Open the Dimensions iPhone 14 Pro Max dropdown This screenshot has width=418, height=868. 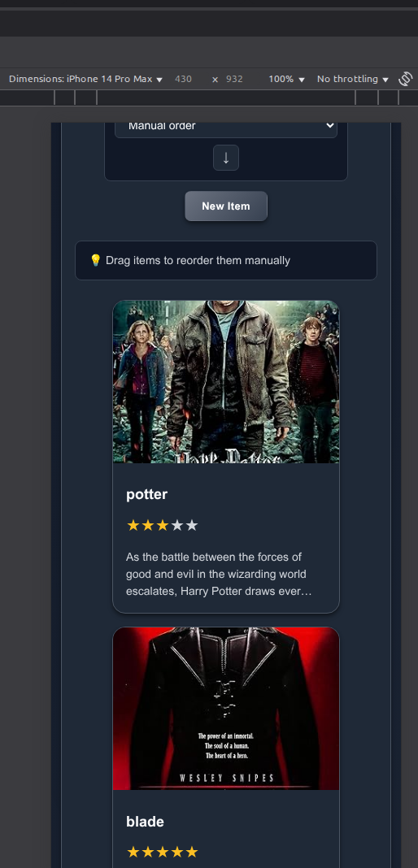(x=86, y=79)
